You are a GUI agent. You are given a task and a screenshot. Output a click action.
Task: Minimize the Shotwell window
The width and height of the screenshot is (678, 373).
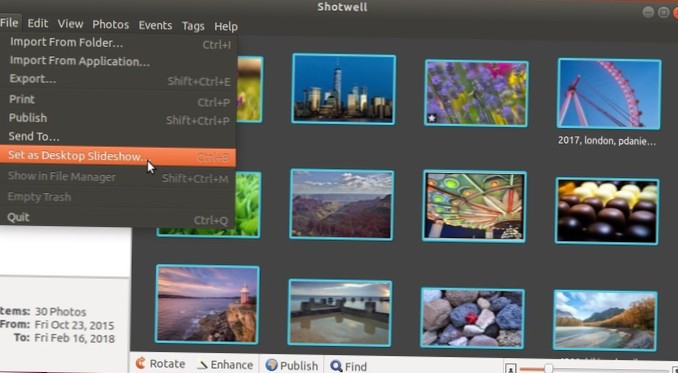click(648, 12)
